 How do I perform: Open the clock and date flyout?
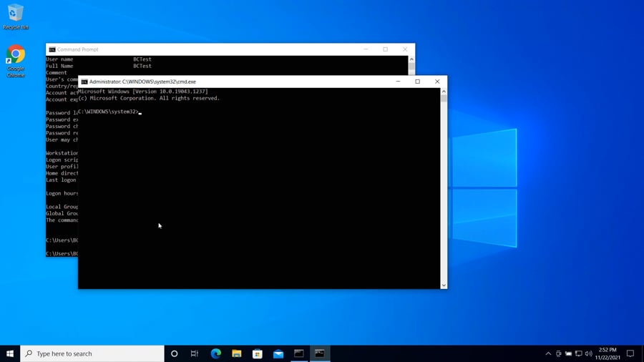[608, 353]
